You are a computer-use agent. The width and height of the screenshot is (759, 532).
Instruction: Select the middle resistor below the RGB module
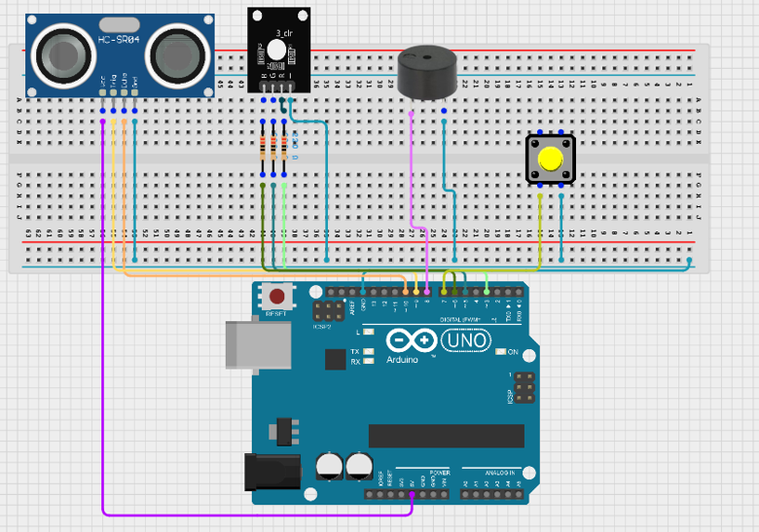pyautogui.click(x=273, y=148)
